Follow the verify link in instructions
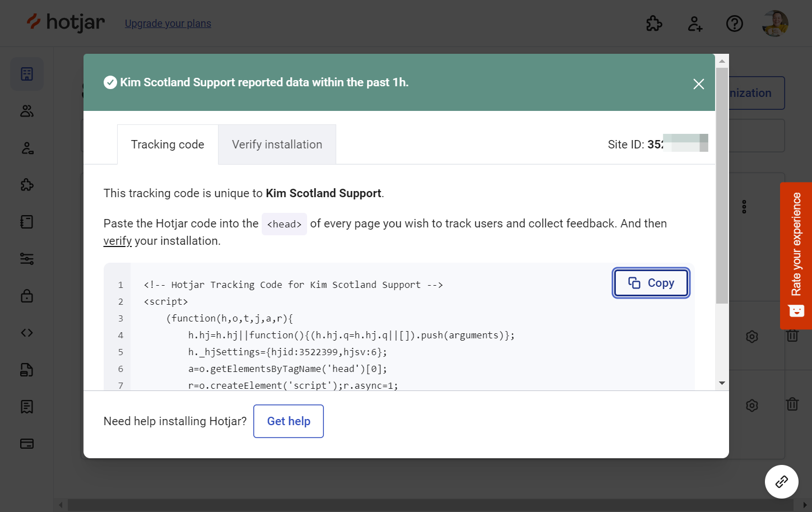The height and width of the screenshot is (512, 812). pyautogui.click(x=118, y=241)
